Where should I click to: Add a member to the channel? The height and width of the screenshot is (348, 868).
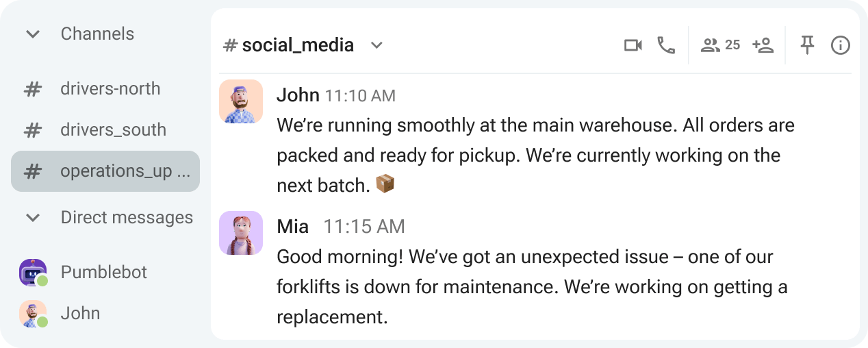(x=763, y=45)
